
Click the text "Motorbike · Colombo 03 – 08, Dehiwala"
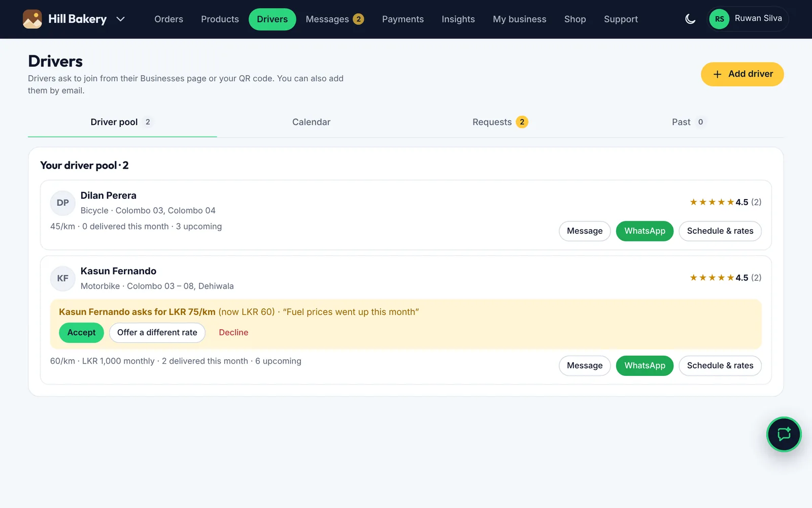click(x=157, y=286)
